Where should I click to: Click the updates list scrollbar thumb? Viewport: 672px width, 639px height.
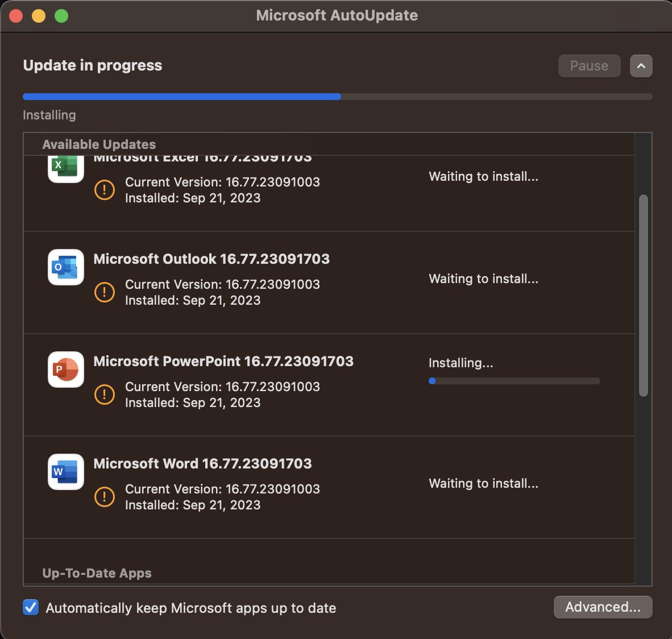(x=643, y=296)
